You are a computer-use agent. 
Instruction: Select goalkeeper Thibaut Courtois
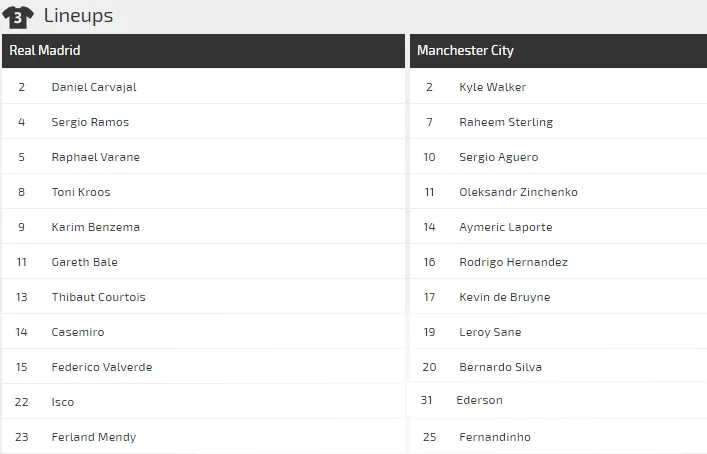(99, 297)
